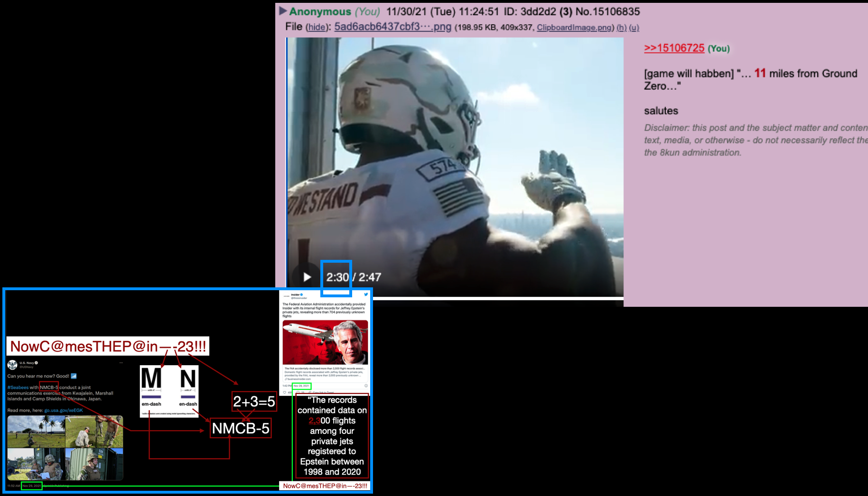
Task: Click the signal bars emoji in Navy tweet
Action: 74,376
